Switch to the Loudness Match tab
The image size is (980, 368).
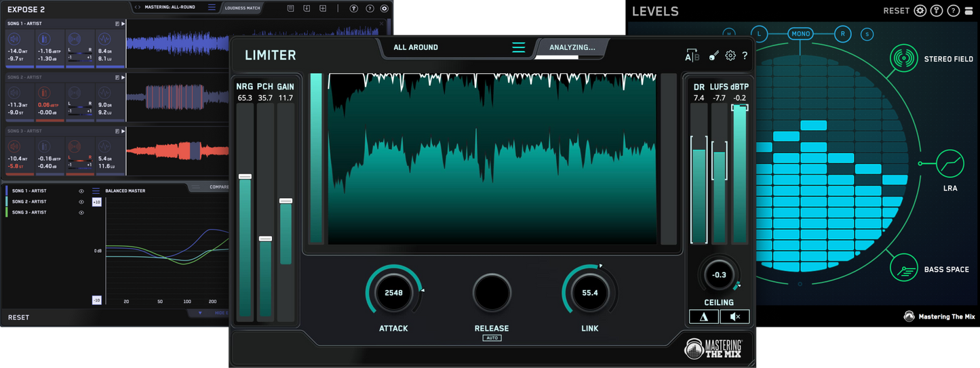click(242, 8)
